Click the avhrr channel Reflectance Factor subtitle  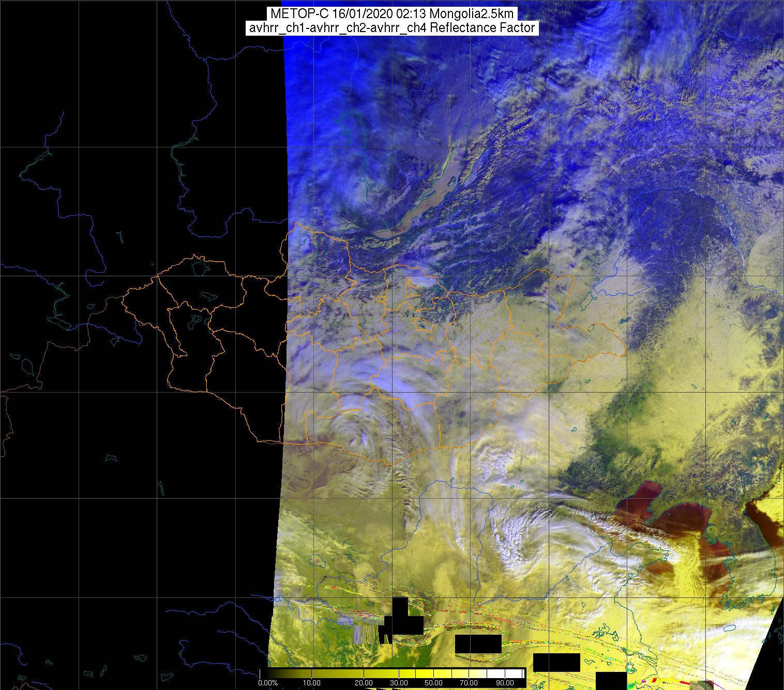(392, 28)
